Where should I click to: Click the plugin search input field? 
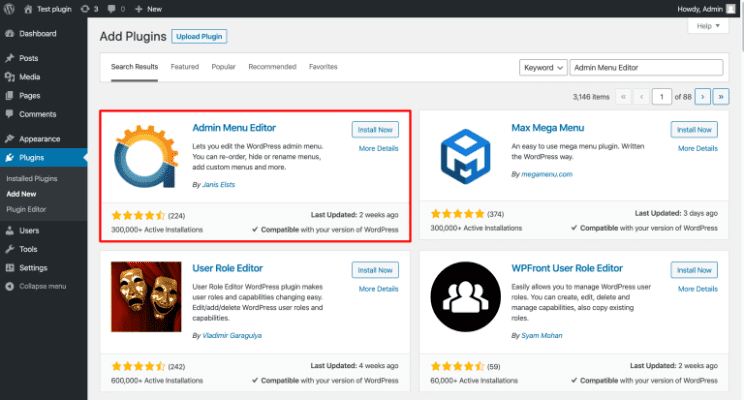(x=646, y=67)
